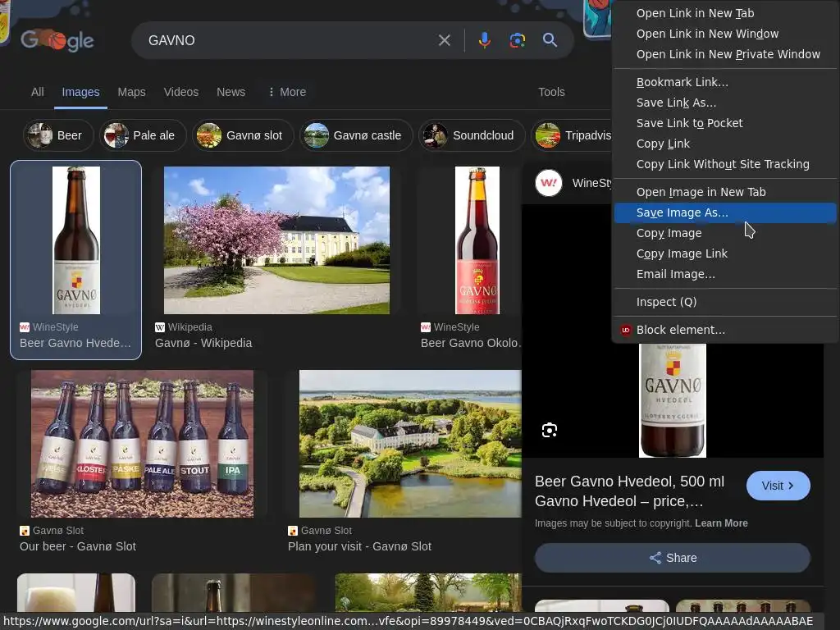This screenshot has width=840, height=630.
Task: Filter by Tripadvisor chip
Action: pyautogui.click(x=573, y=135)
